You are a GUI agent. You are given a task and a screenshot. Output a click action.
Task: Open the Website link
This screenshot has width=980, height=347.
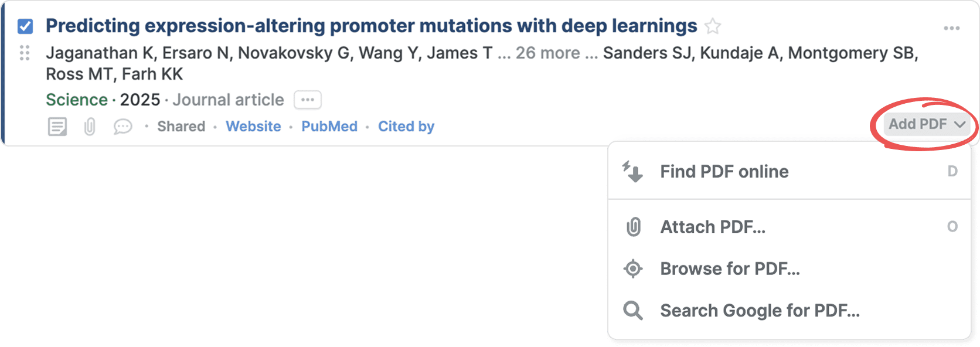click(x=253, y=127)
